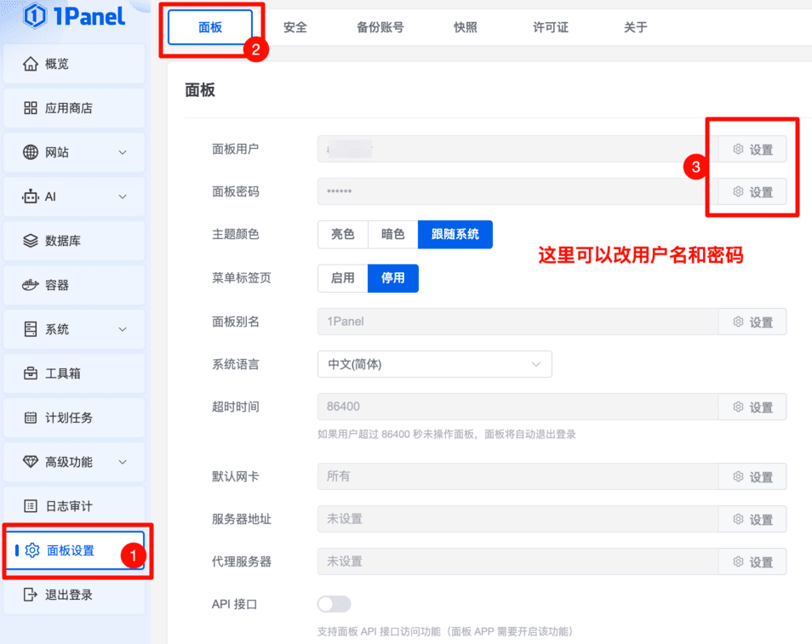Switch to the 安全 tab
The width and height of the screenshot is (812, 644).
[295, 27]
